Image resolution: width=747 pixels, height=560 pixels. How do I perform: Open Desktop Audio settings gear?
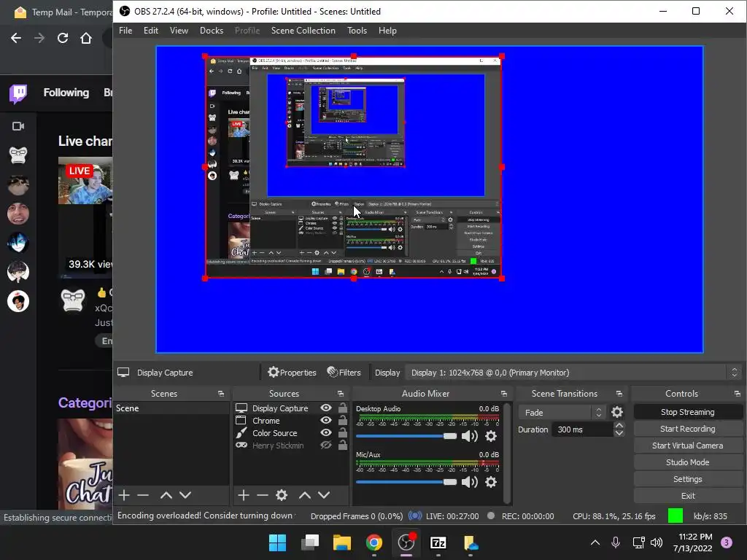pos(491,436)
